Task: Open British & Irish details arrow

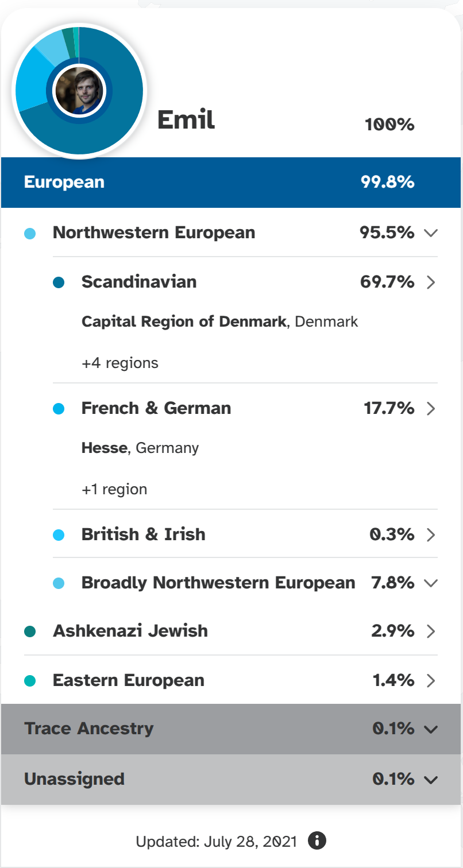Action: click(x=431, y=535)
